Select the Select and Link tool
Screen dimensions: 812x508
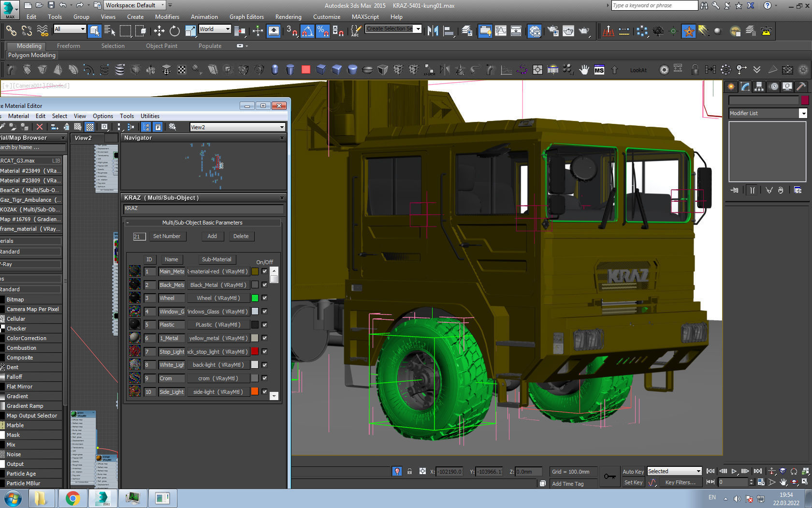point(11,31)
